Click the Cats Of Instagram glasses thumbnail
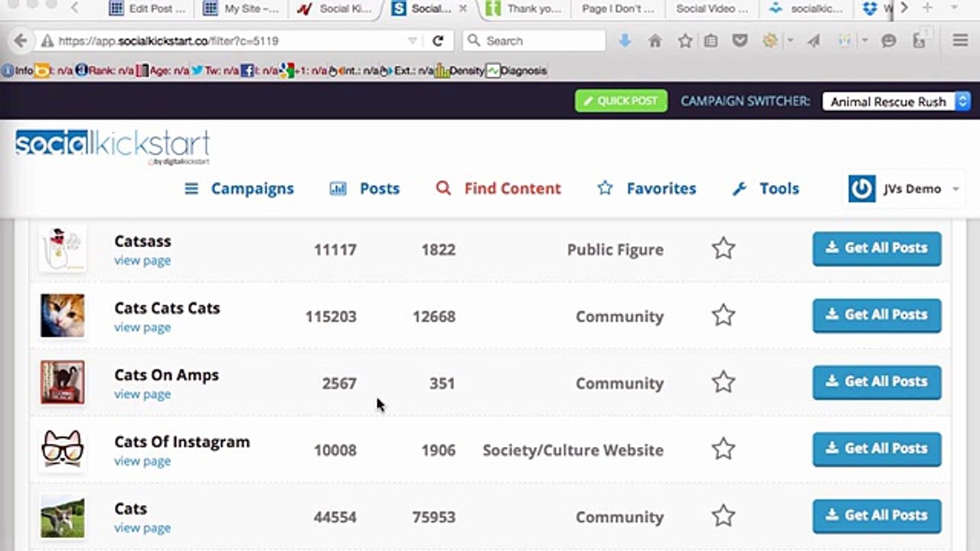Viewport: 980px width, 551px height. point(63,449)
